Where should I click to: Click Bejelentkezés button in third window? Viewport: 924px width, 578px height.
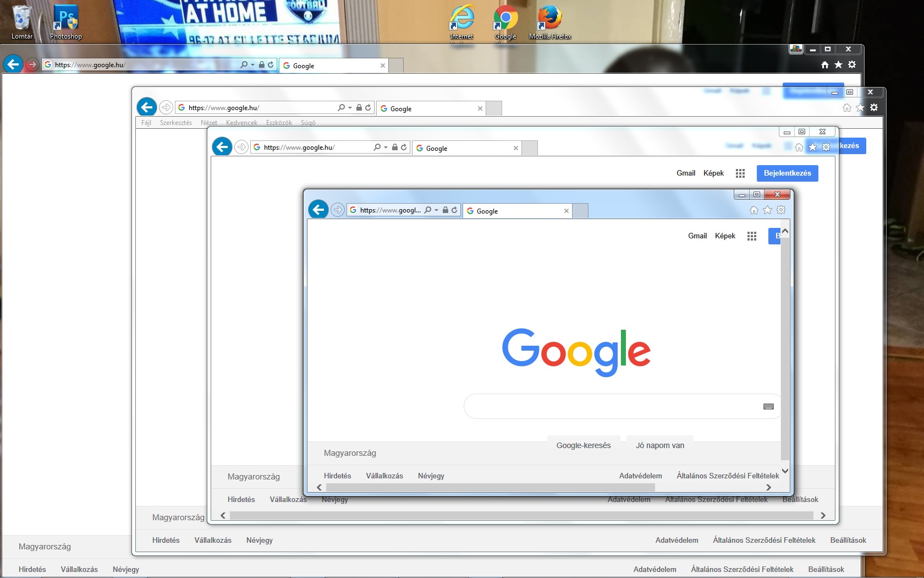(788, 173)
